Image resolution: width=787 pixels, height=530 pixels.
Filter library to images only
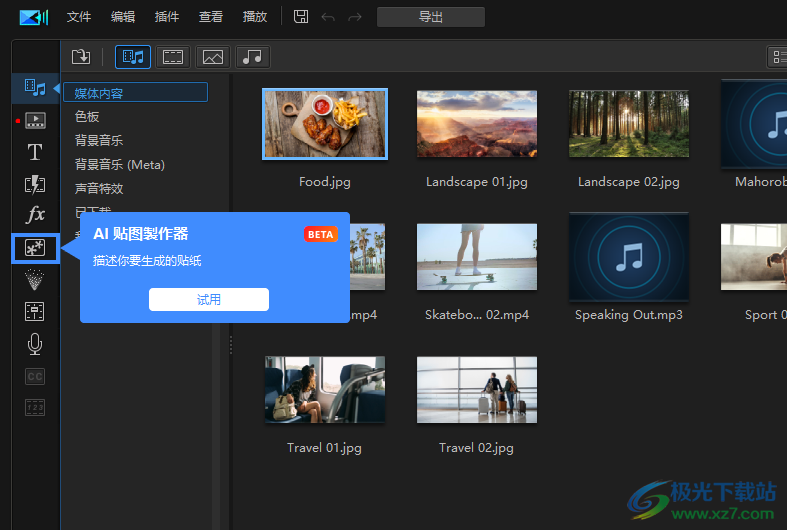(x=213, y=57)
